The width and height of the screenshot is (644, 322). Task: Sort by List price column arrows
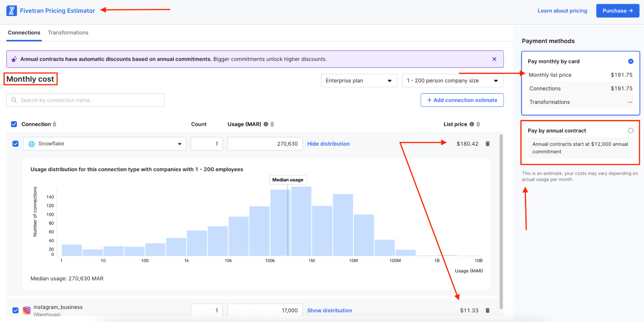click(478, 124)
